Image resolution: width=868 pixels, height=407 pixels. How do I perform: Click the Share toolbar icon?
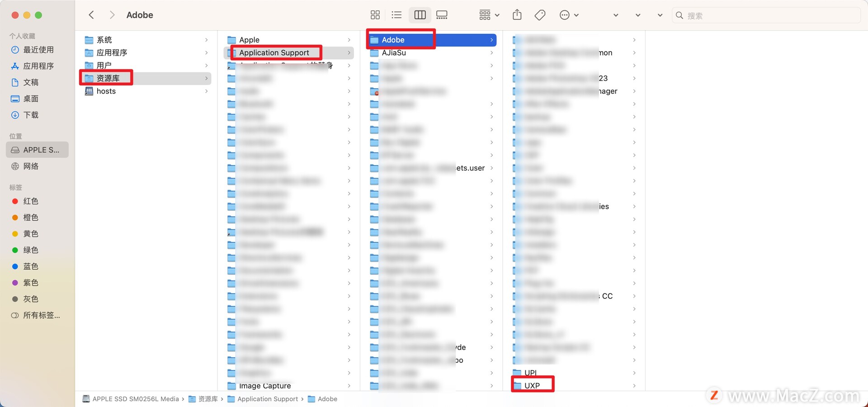517,15
